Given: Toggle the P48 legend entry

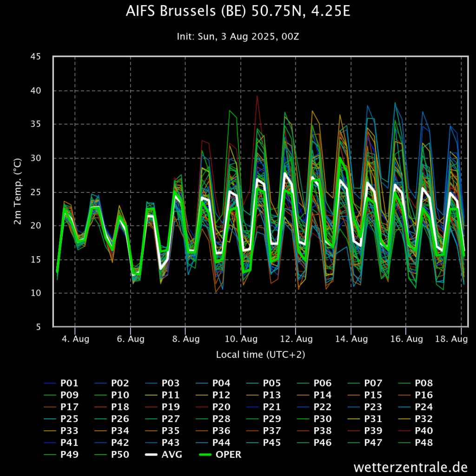Looking at the screenshot, I should [x=416, y=443].
